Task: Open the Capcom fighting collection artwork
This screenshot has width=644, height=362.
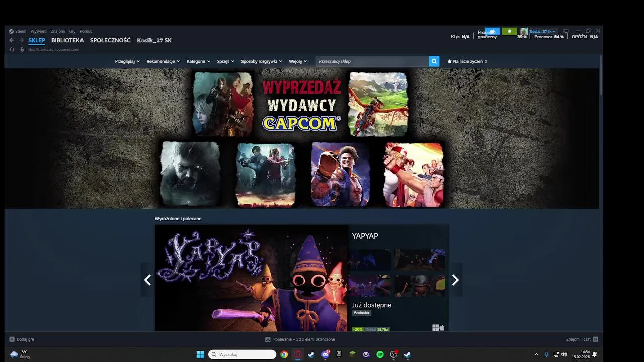Action: coord(414,174)
